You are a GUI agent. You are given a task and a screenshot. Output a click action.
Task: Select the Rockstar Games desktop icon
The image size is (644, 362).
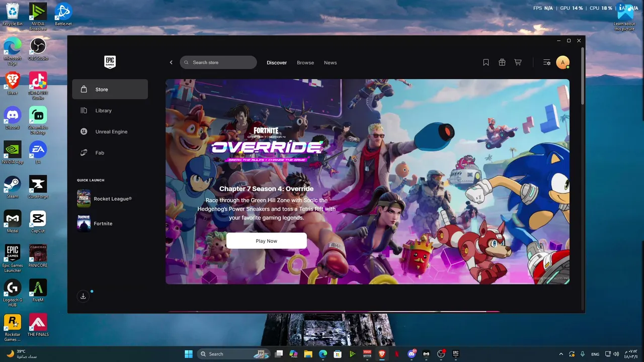(12, 328)
